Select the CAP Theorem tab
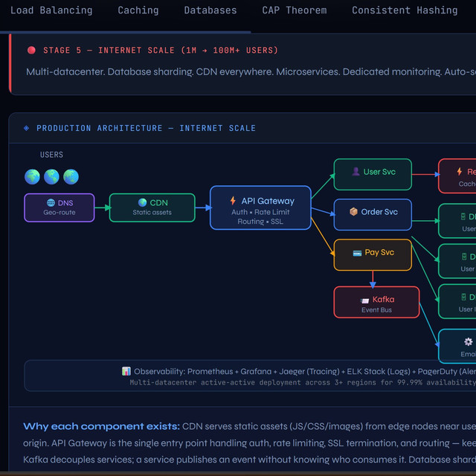 pyautogui.click(x=295, y=10)
